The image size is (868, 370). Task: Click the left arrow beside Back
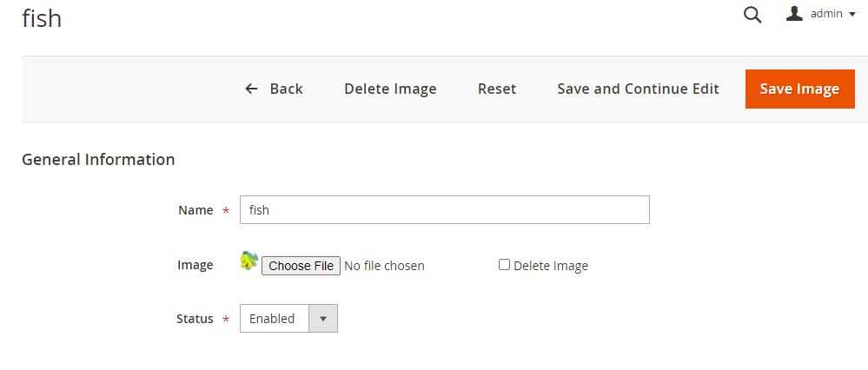point(252,89)
